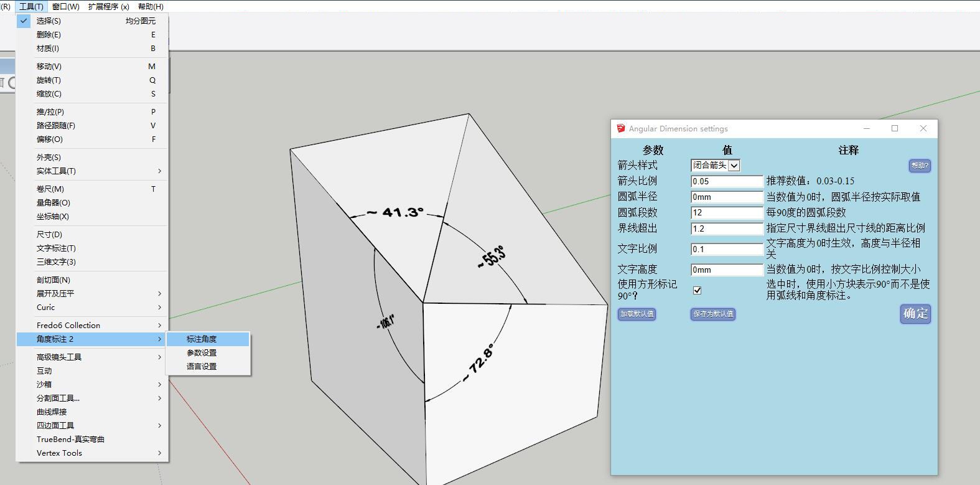Open the 箭头样式 dropdown

click(x=734, y=166)
